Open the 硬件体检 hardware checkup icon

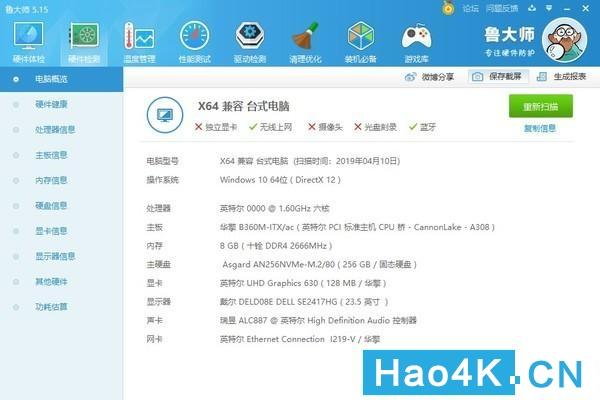tap(29, 42)
